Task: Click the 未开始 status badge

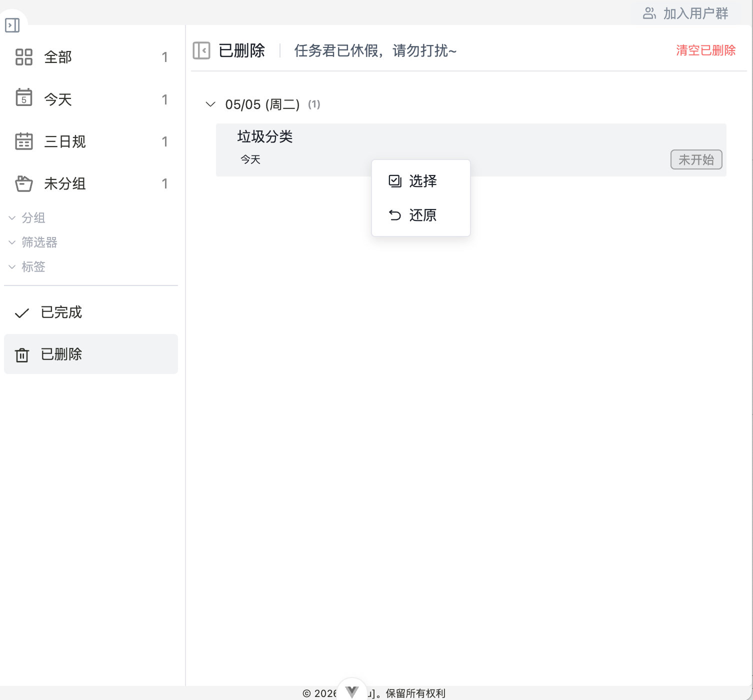Action: click(696, 159)
